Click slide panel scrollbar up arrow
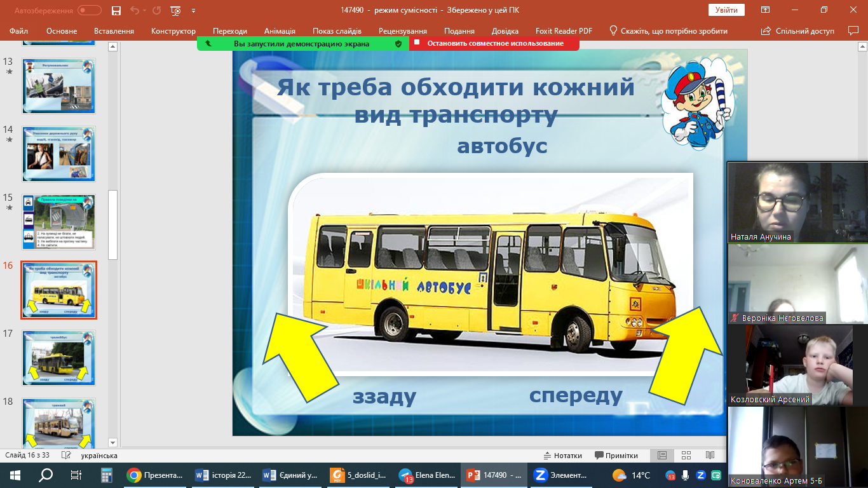The width and height of the screenshot is (868, 488). (x=112, y=46)
